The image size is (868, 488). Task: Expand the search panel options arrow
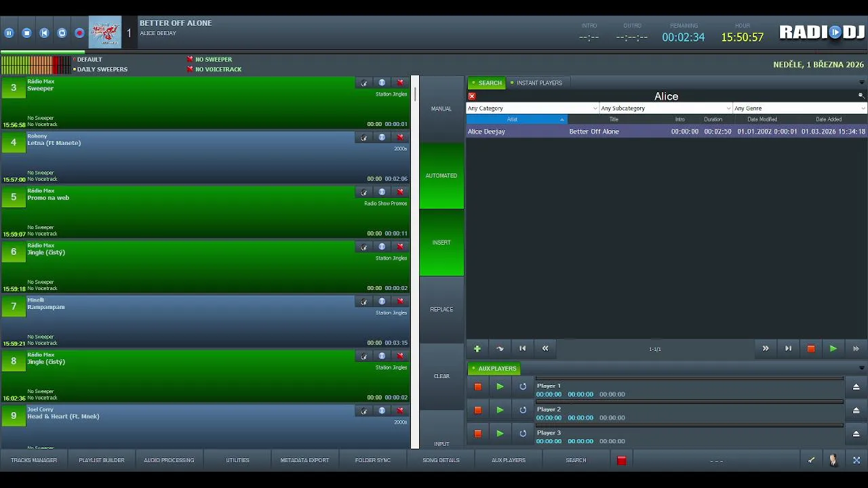[861, 83]
